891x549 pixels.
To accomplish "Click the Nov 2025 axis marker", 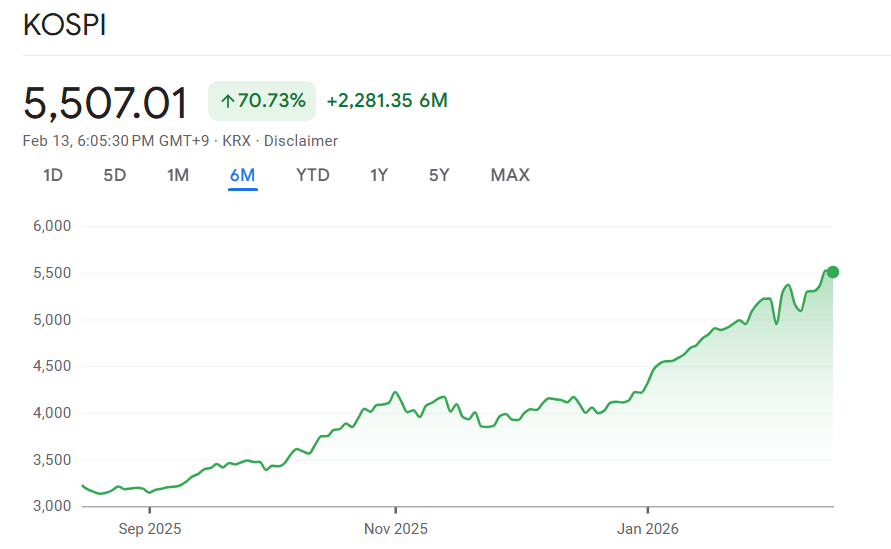I will (395, 528).
